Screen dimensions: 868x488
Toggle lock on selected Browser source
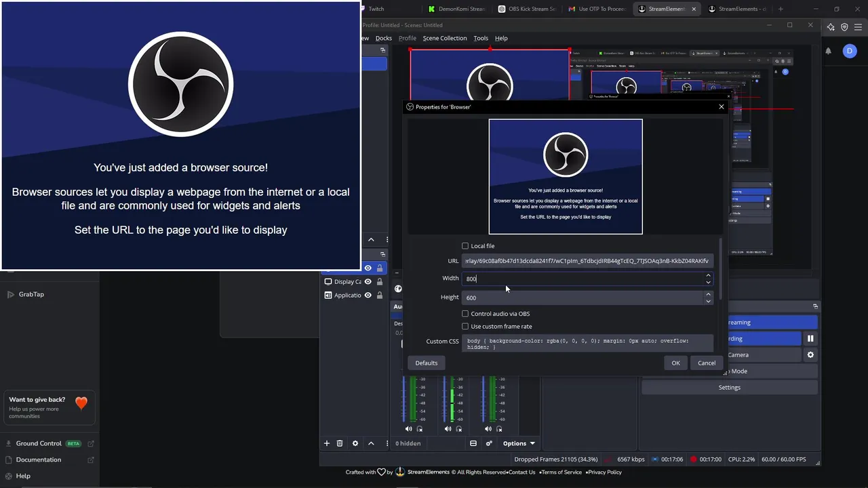tap(380, 268)
